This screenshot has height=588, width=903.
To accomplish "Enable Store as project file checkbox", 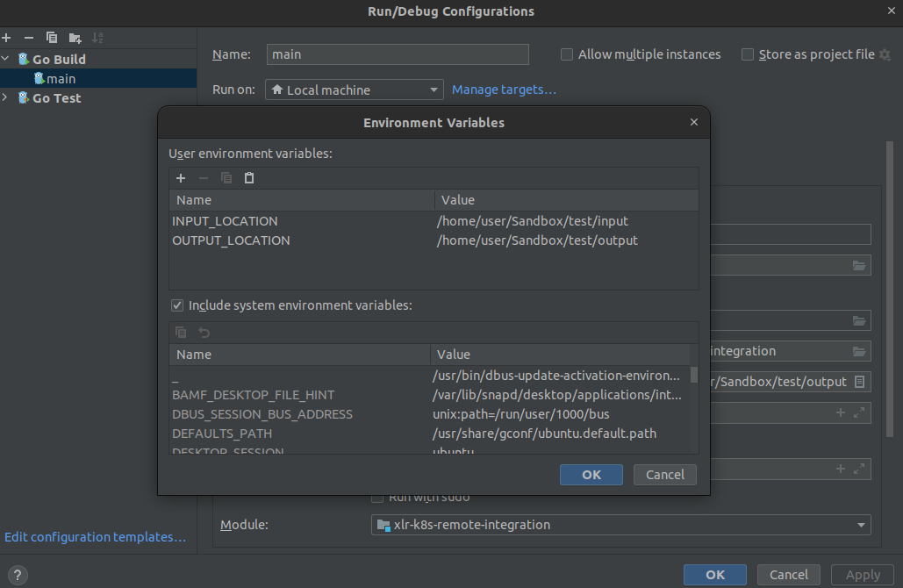I will pyautogui.click(x=748, y=54).
